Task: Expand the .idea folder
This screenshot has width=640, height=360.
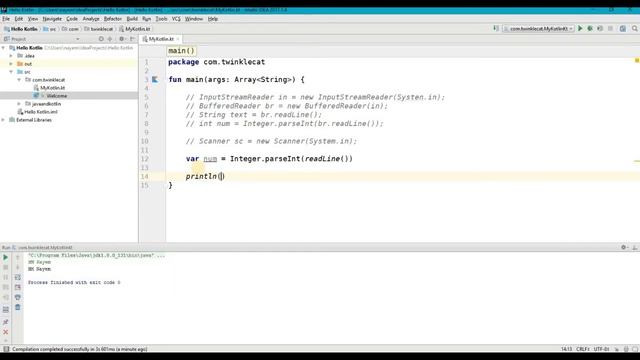Action: click(x=11, y=56)
